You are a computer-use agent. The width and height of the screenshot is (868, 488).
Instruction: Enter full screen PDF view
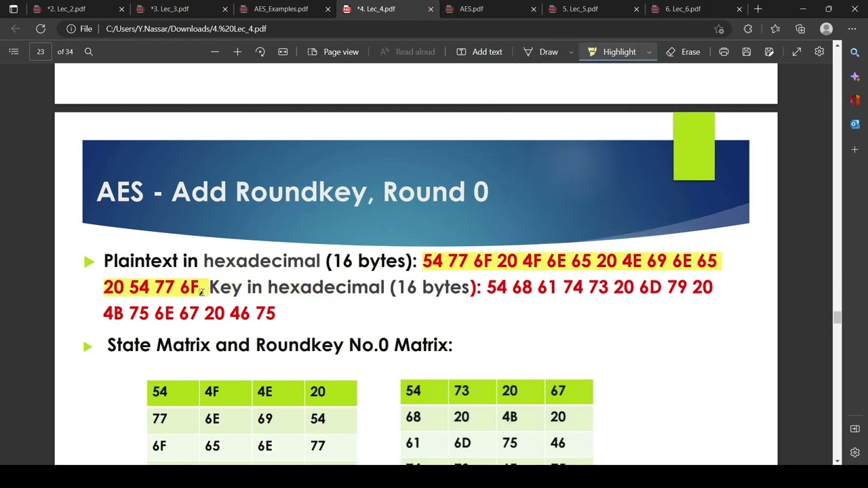[797, 52]
